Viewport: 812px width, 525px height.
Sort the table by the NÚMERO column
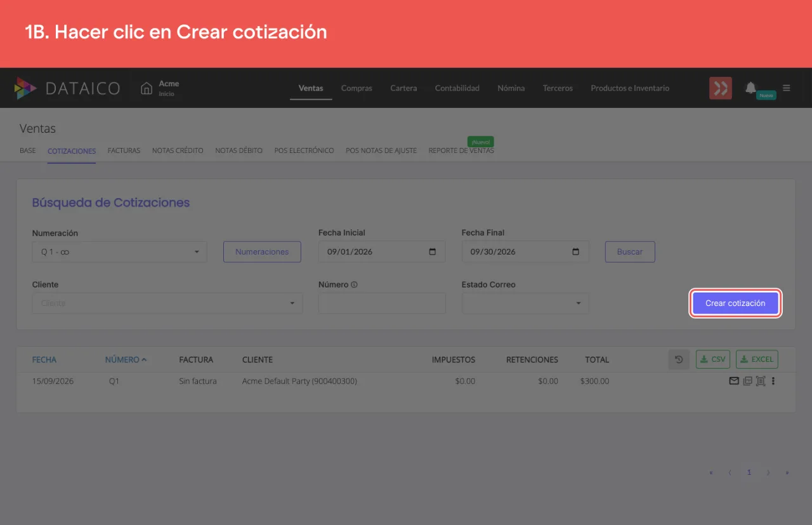point(126,359)
